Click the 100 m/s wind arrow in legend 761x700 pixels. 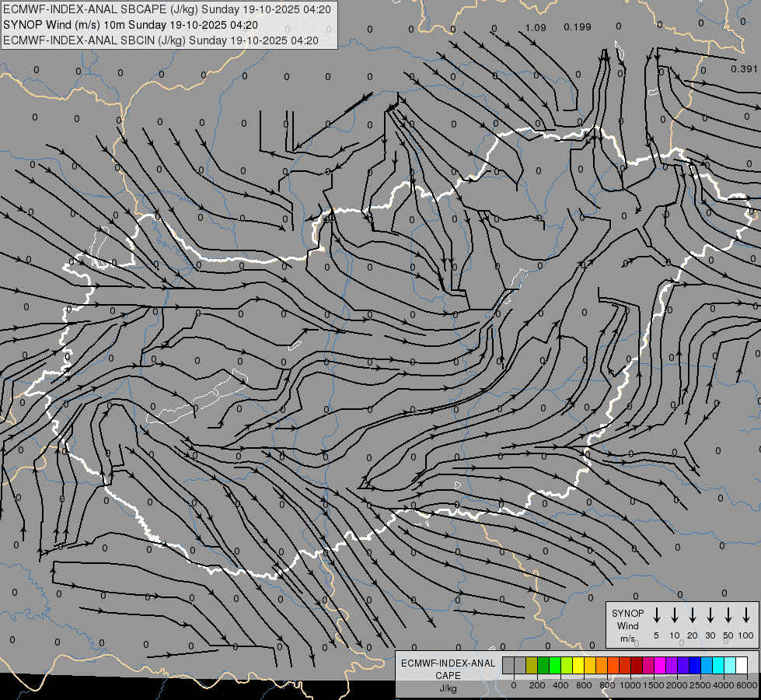(x=746, y=614)
